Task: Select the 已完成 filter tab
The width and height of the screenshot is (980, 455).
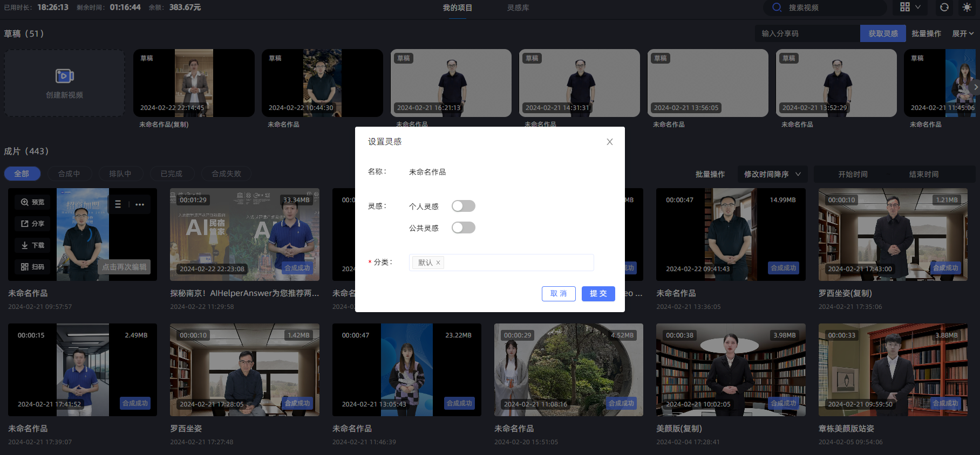Action: click(x=172, y=174)
